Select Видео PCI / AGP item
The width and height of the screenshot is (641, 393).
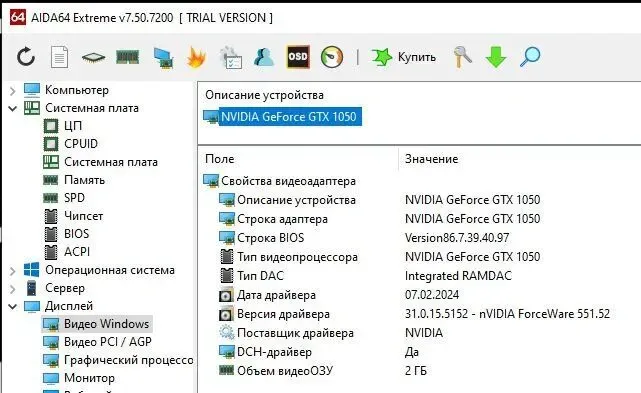108,341
